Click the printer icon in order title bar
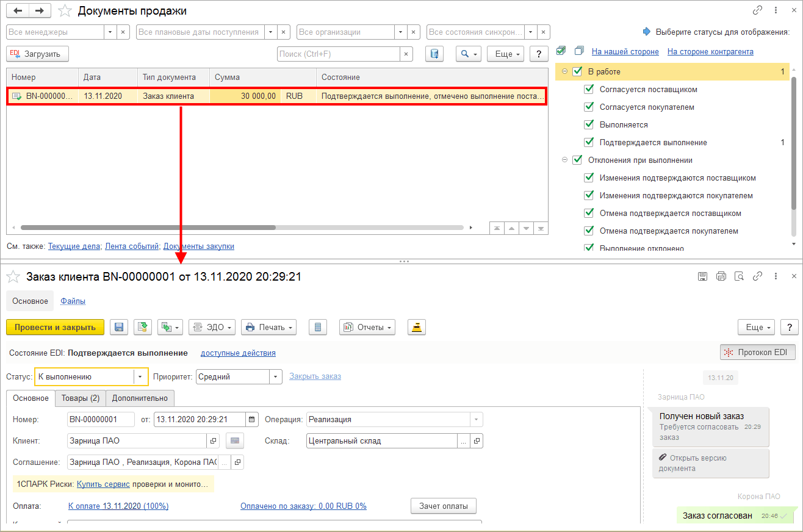 pyautogui.click(x=721, y=276)
